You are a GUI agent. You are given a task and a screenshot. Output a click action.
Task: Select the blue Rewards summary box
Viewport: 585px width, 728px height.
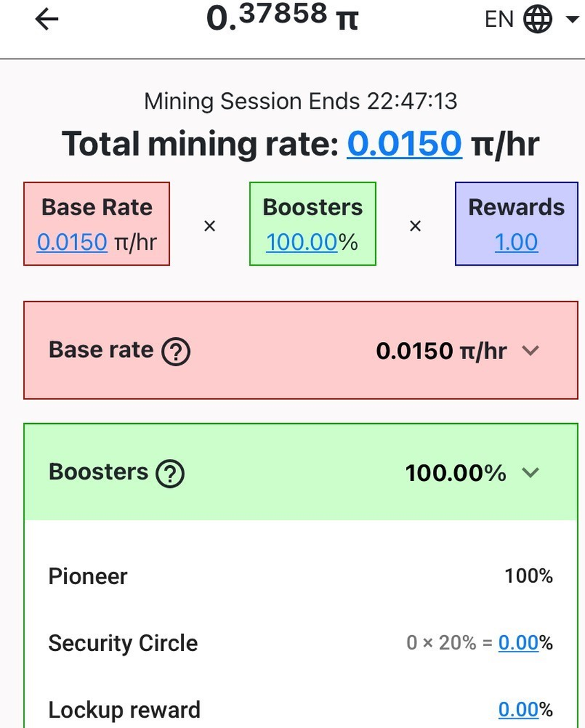tap(516, 224)
